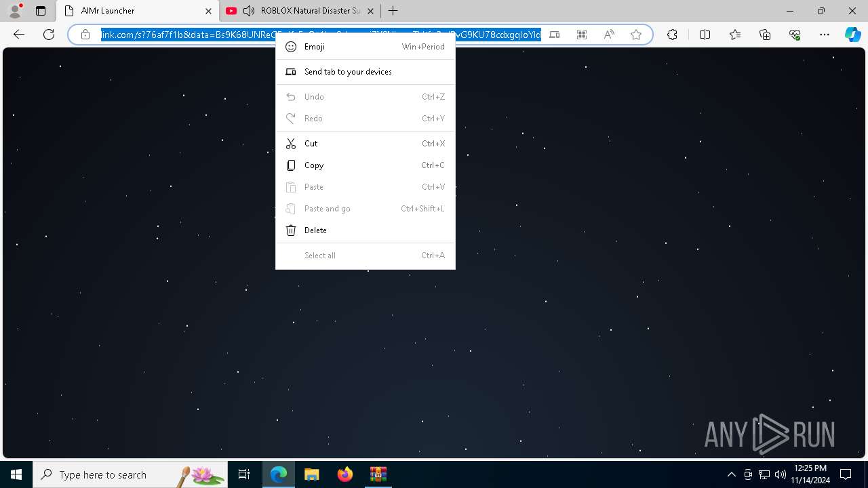Click the selected URL in address bar
868x488 pixels.
[x=321, y=35]
